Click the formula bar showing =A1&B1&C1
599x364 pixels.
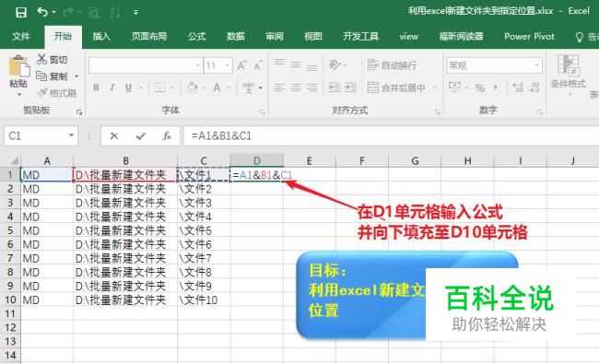[391, 136]
